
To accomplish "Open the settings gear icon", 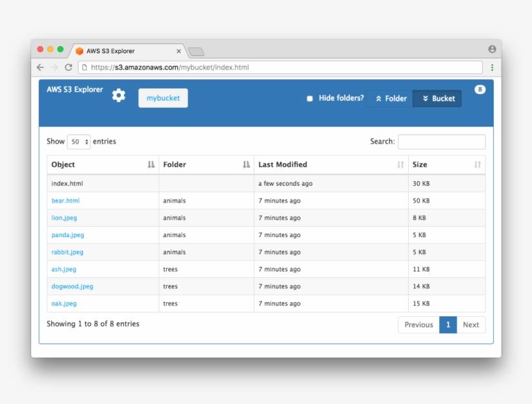I will (118, 95).
